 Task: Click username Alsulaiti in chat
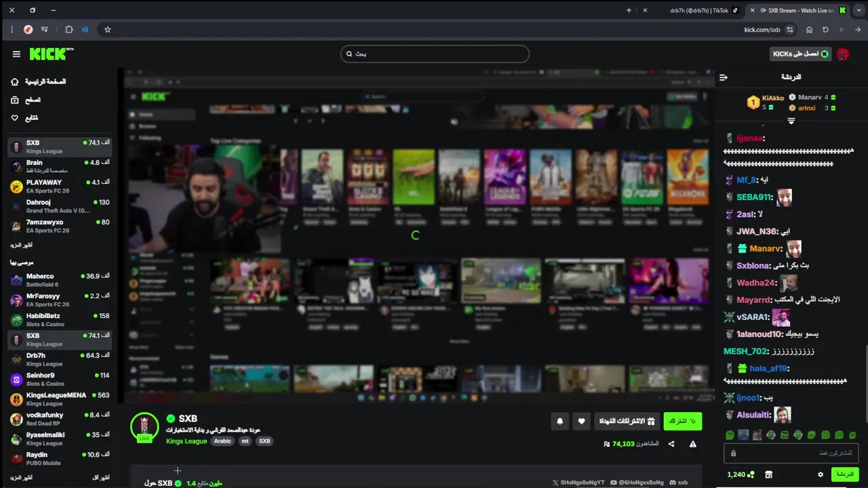[753, 415]
